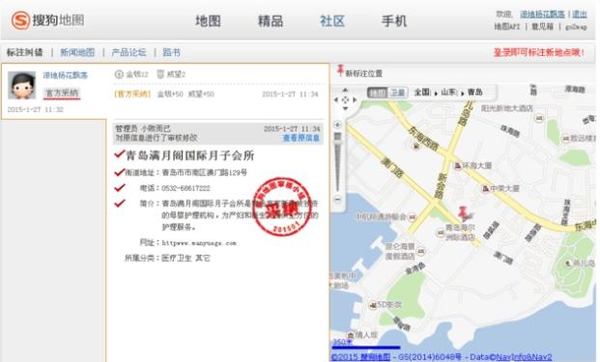This screenshot has width=600, height=362.
Task: Click the checkmark next to the venue name
Action: pyautogui.click(x=120, y=154)
